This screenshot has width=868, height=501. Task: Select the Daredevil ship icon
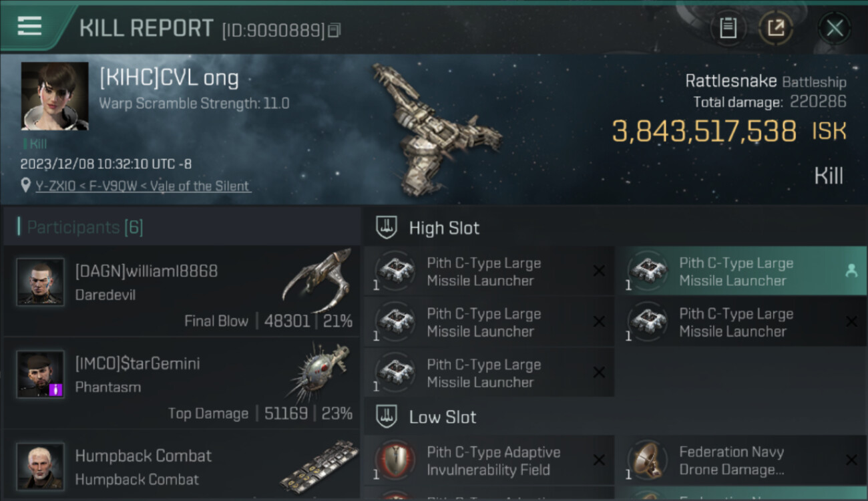click(x=316, y=279)
